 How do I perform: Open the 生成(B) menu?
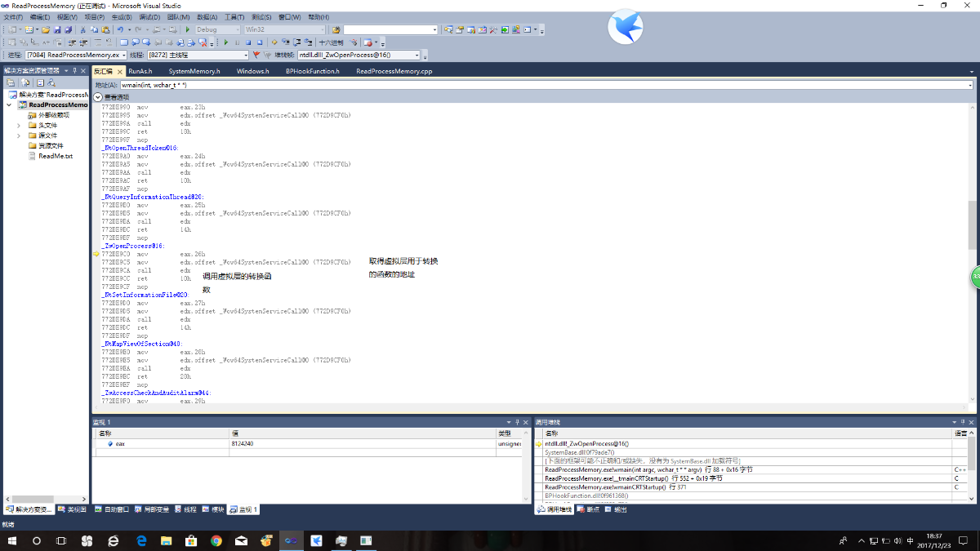[122, 17]
